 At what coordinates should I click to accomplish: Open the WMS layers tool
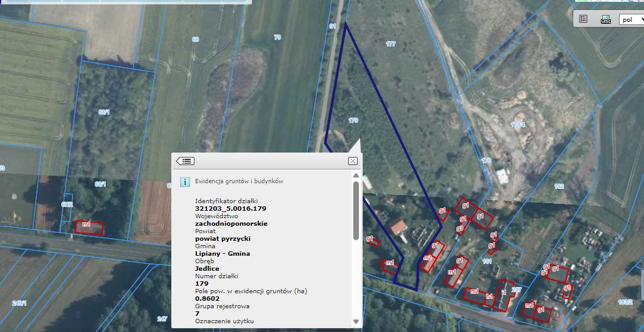(x=605, y=19)
